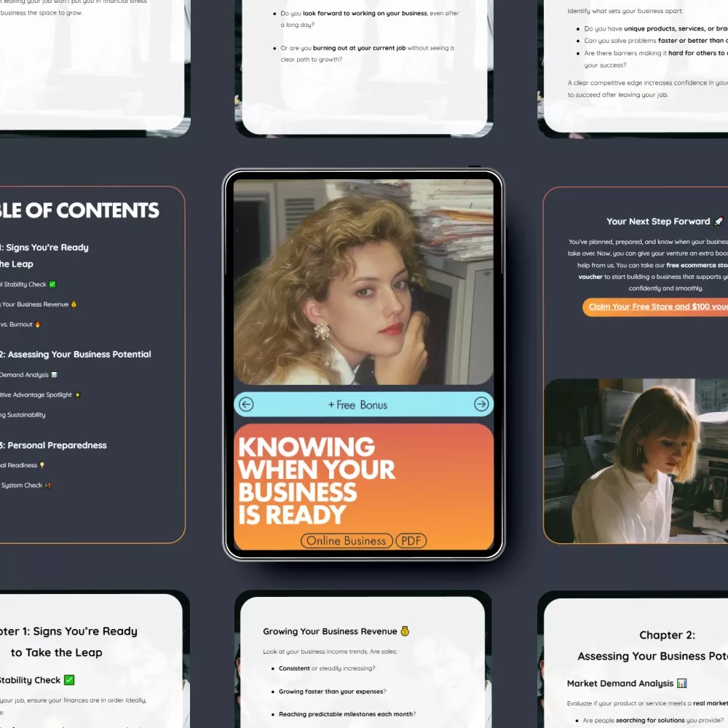
Task: Select the PDF tag pill
Action: 411,541
